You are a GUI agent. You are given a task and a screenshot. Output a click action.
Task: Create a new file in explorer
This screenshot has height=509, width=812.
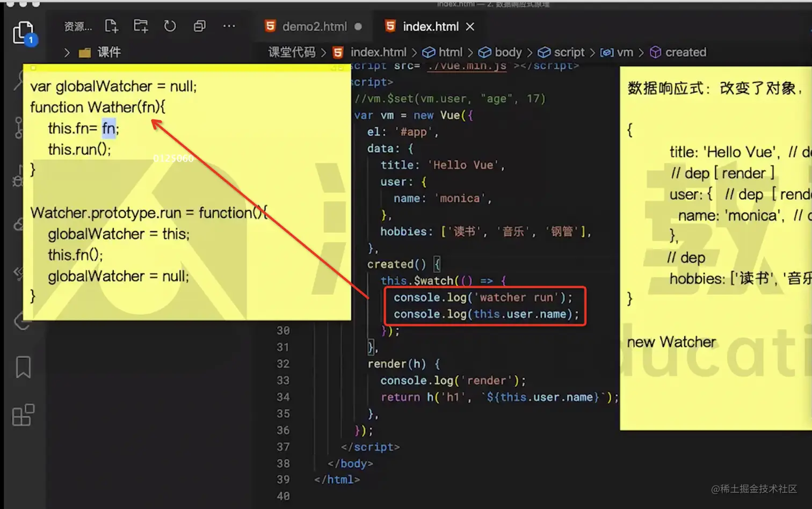tap(111, 26)
